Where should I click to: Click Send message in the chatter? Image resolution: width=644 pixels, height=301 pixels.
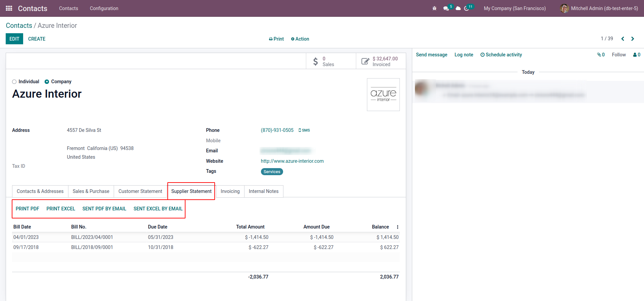(x=432, y=55)
